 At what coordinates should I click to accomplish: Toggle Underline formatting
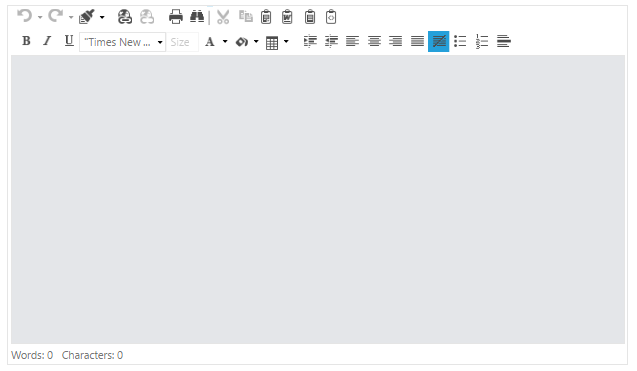click(69, 41)
